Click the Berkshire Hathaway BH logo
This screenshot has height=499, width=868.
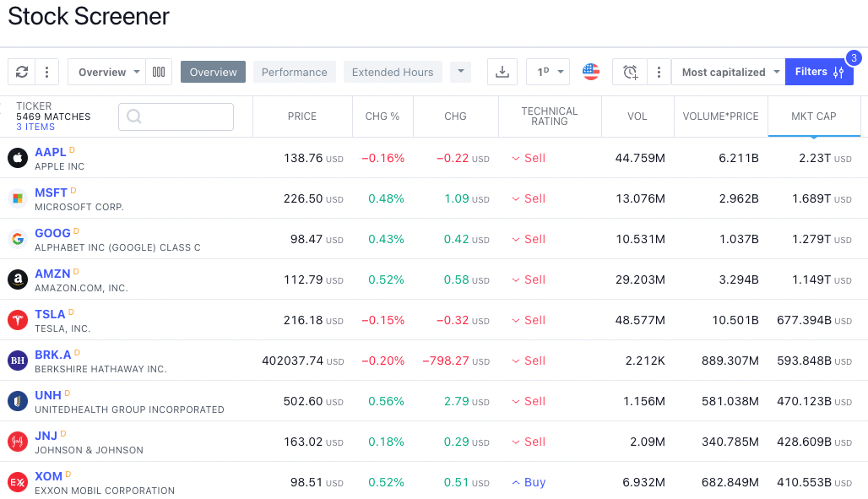click(x=18, y=361)
